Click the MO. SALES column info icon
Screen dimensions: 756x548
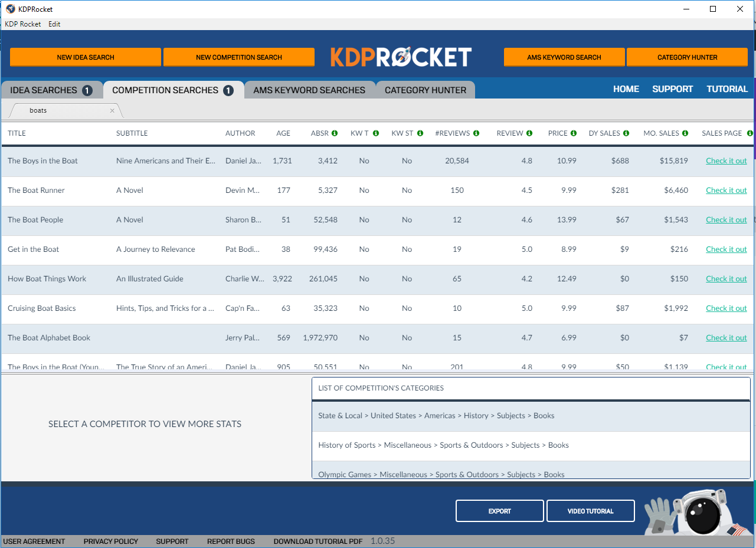[685, 133]
